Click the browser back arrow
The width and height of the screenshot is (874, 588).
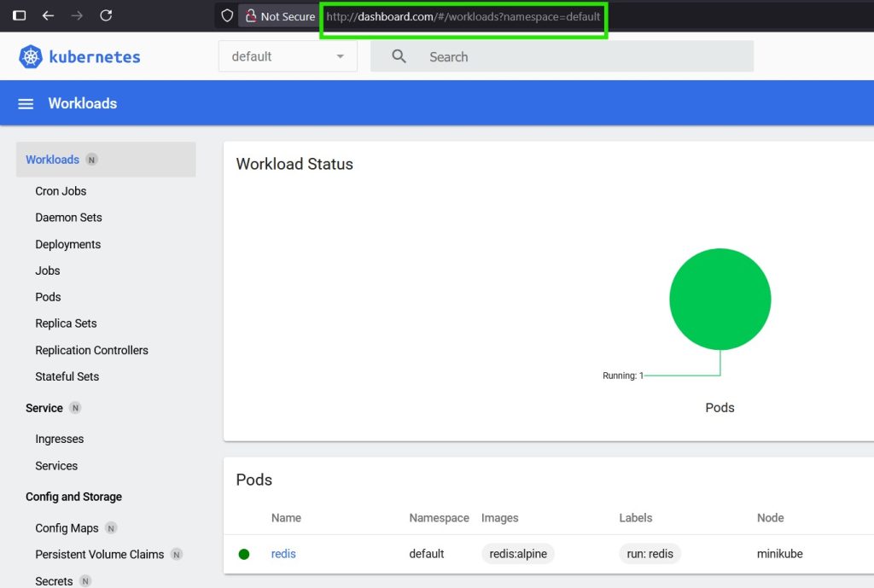click(x=48, y=15)
